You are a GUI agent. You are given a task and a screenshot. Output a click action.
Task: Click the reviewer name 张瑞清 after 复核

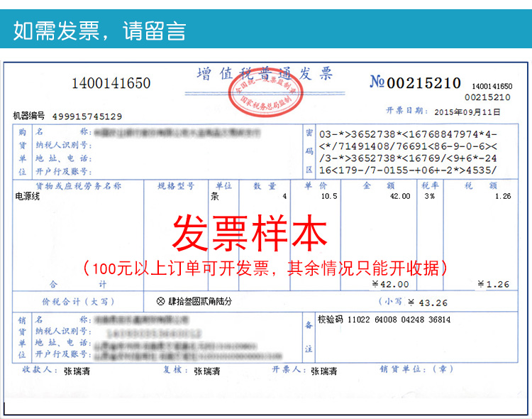point(207,371)
